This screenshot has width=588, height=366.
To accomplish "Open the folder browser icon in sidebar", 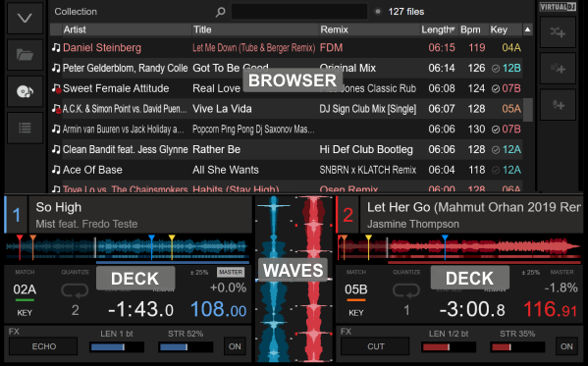I will pos(25,55).
